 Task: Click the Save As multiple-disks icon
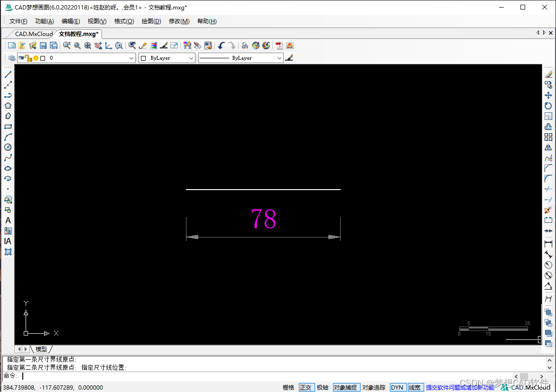54,46
